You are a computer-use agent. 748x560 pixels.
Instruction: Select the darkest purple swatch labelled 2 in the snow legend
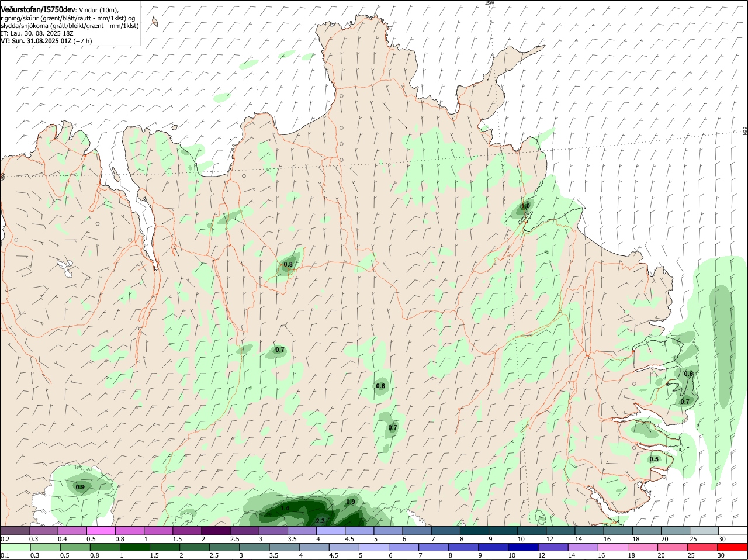[216, 531]
